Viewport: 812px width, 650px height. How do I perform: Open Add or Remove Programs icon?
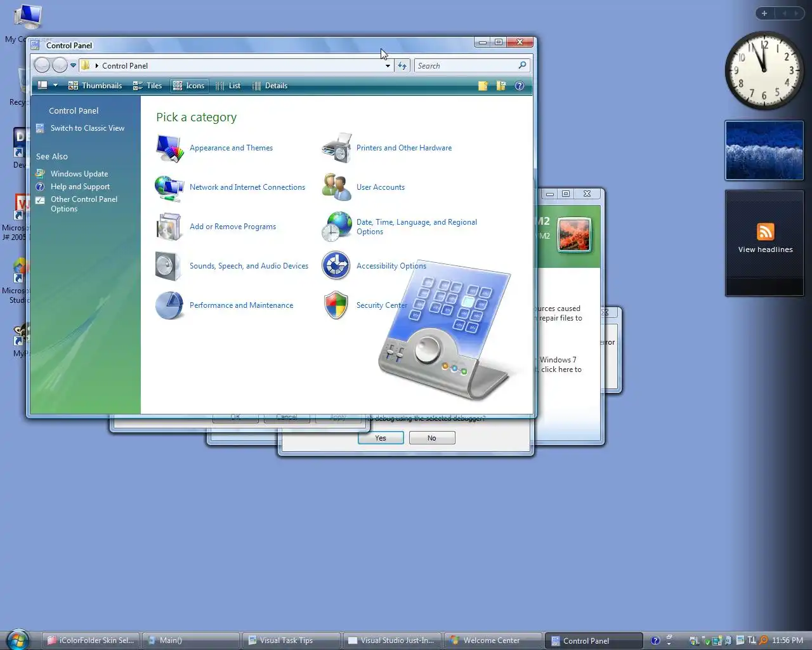pos(169,227)
